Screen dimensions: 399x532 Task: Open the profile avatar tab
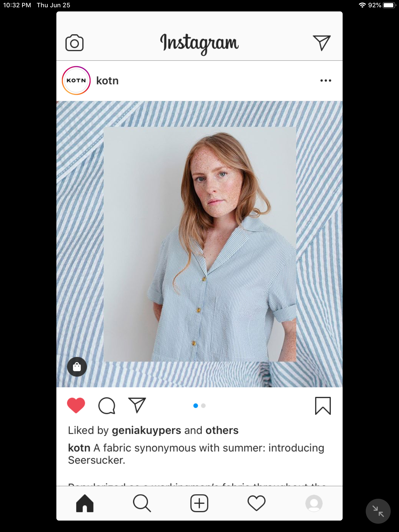314,503
